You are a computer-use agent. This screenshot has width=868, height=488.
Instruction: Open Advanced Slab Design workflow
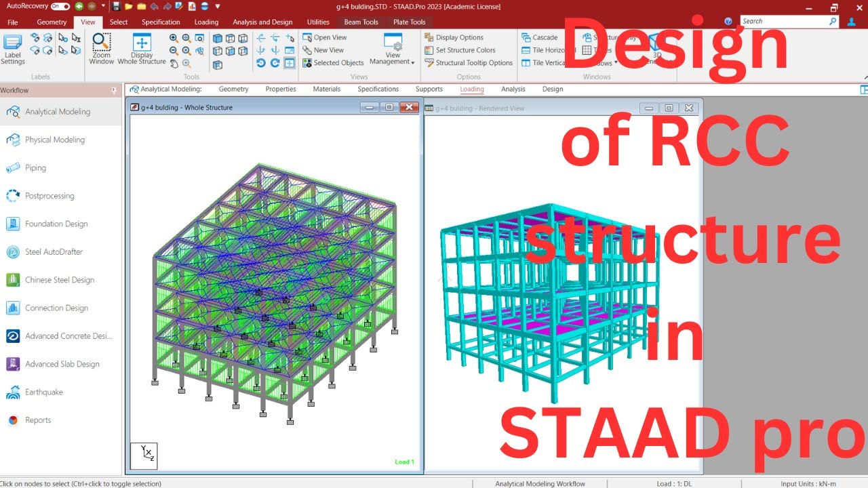pos(61,364)
